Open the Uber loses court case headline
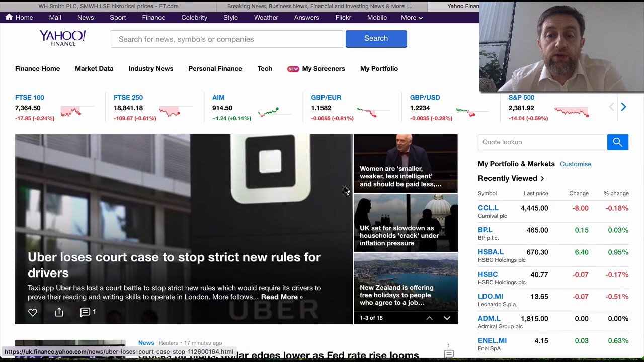 [174, 265]
